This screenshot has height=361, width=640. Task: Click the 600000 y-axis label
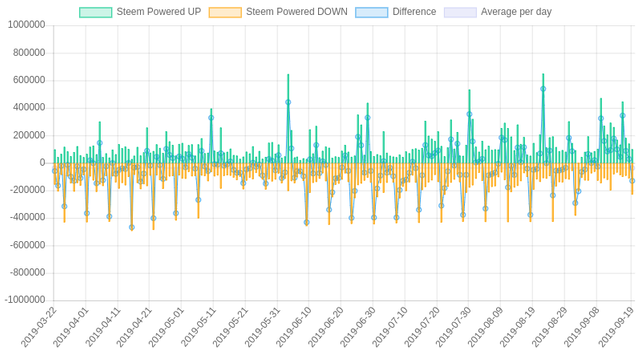pos(29,80)
